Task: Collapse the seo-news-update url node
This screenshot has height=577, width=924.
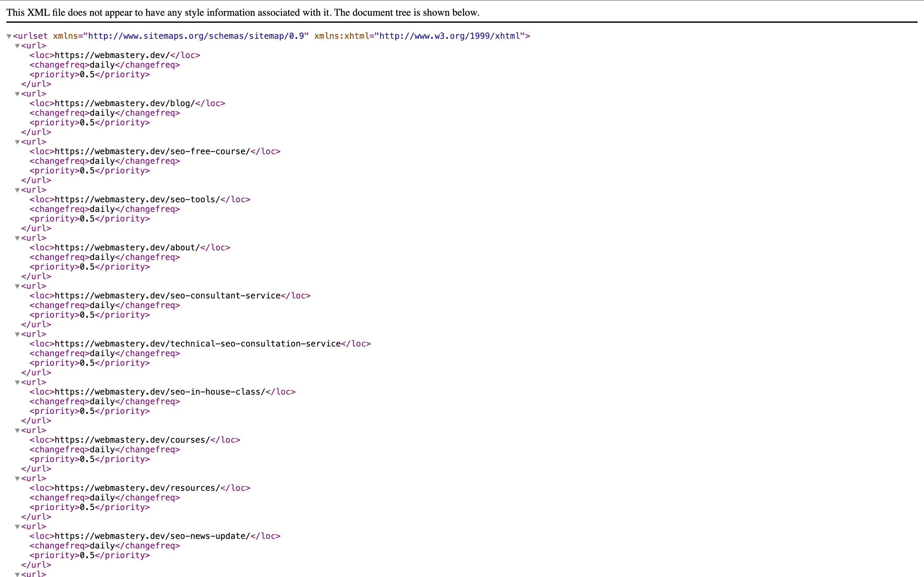Action: click(x=17, y=526)
